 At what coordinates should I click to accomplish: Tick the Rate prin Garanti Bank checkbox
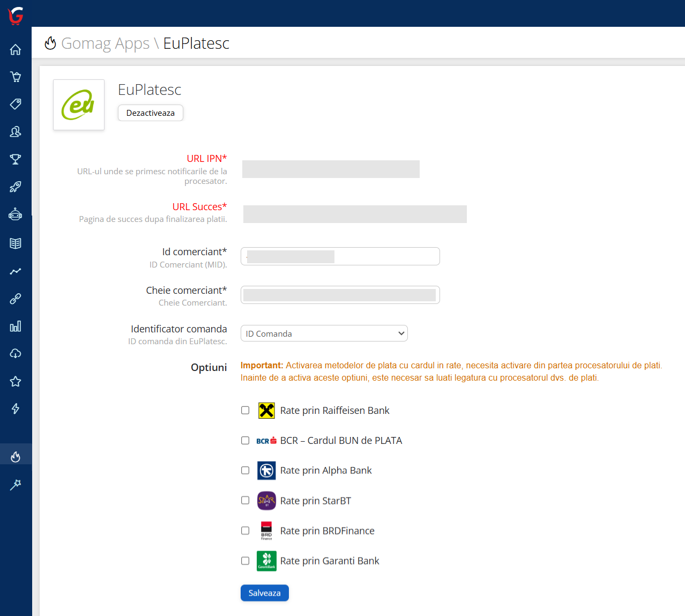[245, 561]
